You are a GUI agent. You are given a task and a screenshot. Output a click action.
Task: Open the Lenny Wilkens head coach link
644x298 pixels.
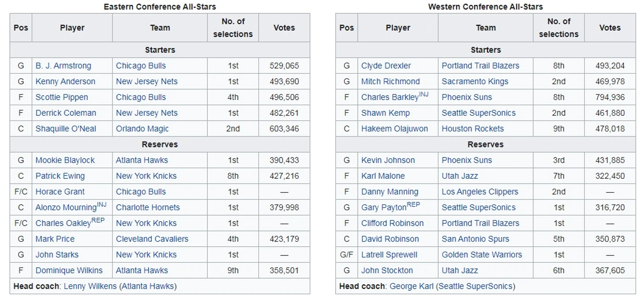tap(90, 286)
